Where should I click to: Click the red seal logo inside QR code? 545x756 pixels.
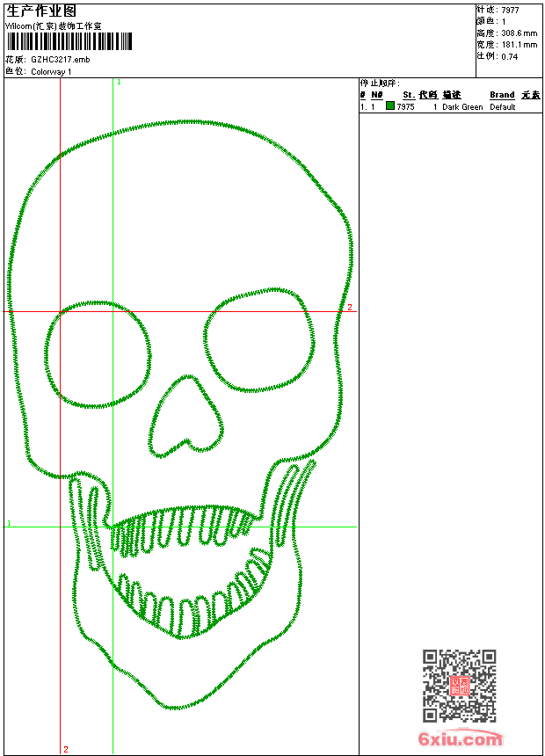pyautogui.click(x=460, y=687)
